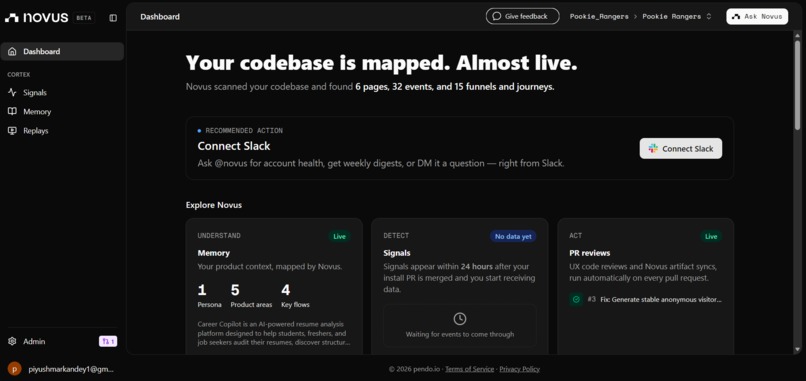Click the purple pull request badge
The width and height of the screenshot is (806, 381).
tap(108, 341)
